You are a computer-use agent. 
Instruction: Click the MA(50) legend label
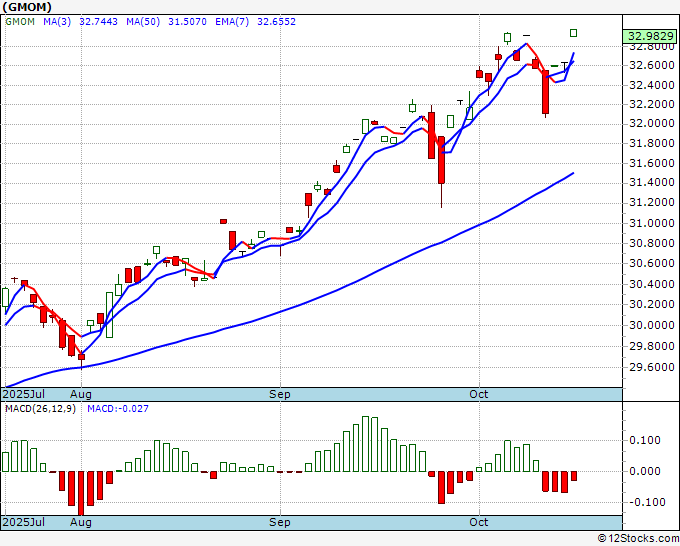coord(143,22)
